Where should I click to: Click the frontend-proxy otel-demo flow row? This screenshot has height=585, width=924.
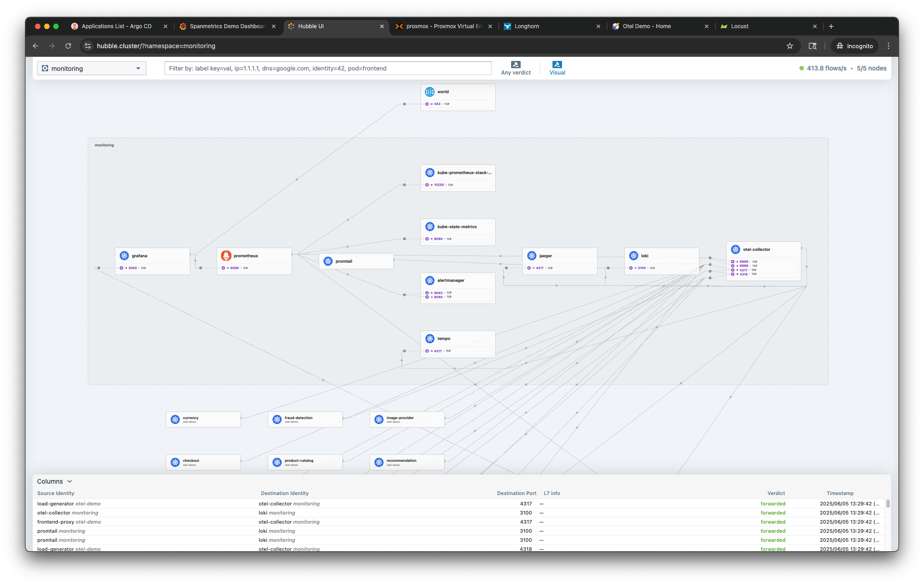coord(459,522)
